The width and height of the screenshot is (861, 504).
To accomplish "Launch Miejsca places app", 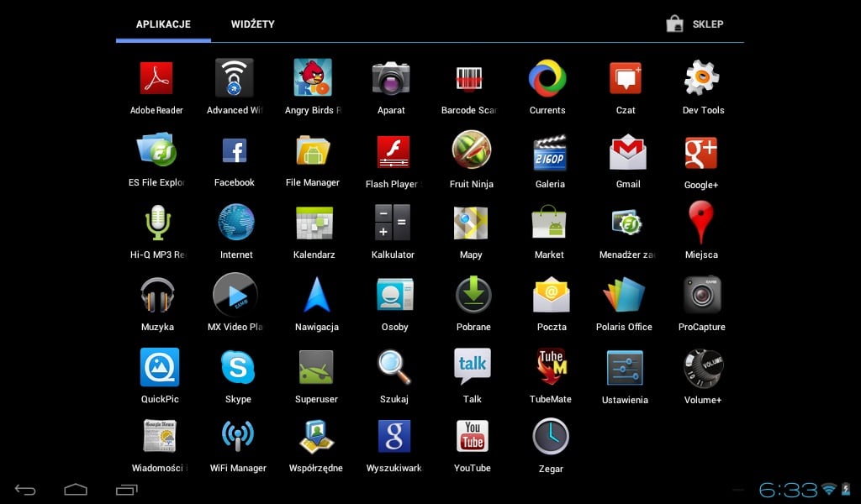I will coord(701,222).
